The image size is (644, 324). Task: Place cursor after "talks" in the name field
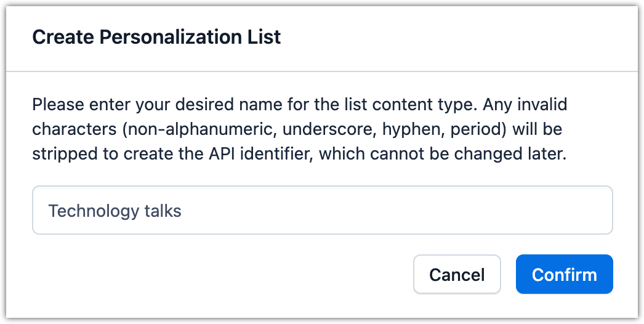coord(182,211)
